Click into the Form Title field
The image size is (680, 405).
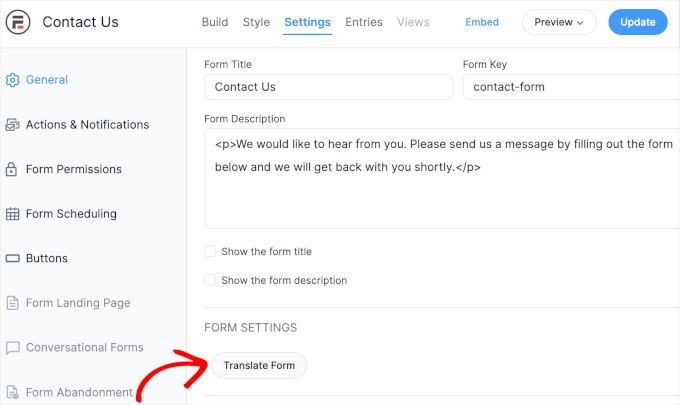(328, 87)
